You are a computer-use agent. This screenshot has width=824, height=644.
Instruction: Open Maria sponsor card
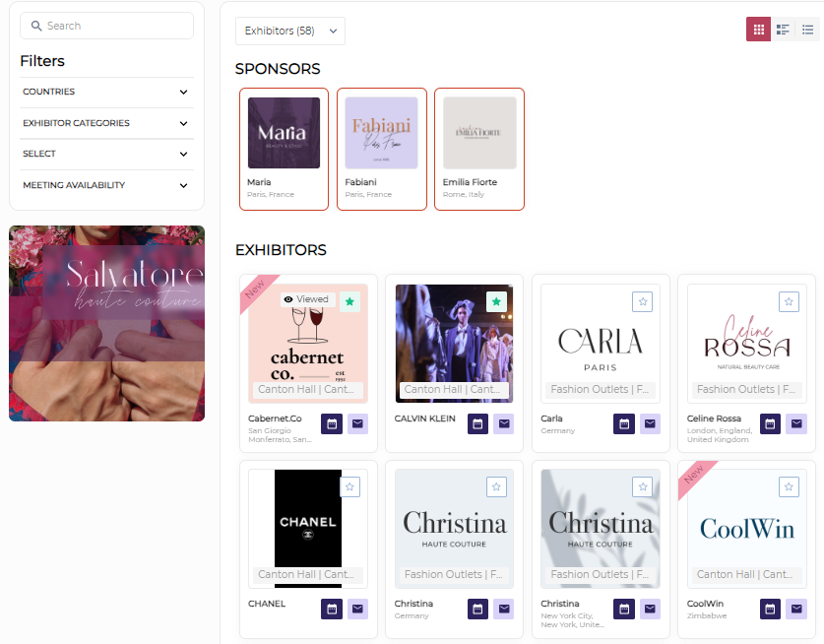[284, 149]
